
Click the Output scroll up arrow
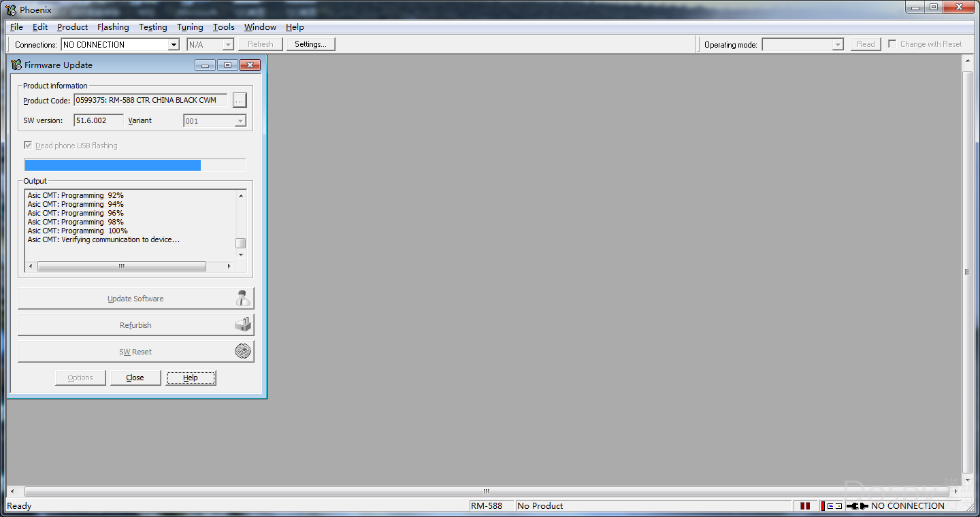coord(241,196)
